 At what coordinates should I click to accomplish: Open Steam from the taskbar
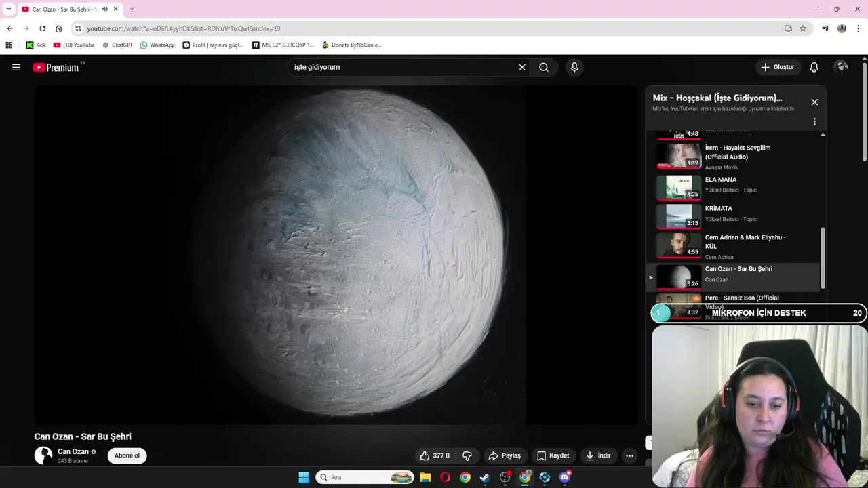click(x=485, y=477)
